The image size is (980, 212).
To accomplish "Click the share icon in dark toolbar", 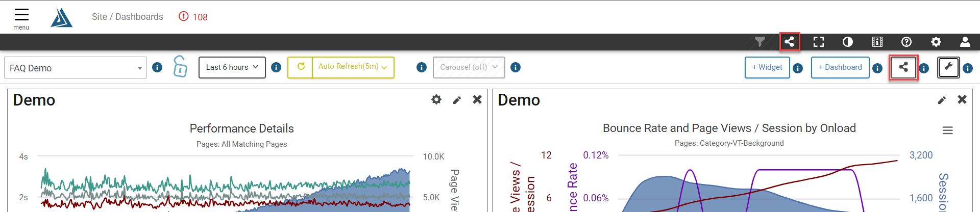I will pos(790,42).
